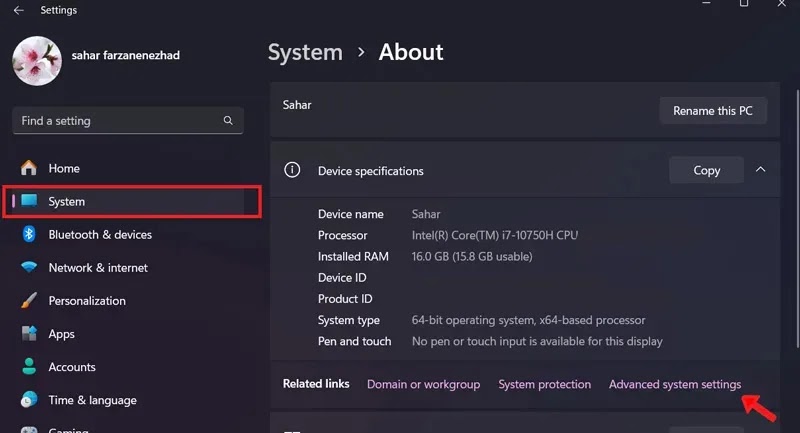Open Domain or workgroup link
Viewport: 800px width, 433px height.
click(x=423, y=385)
